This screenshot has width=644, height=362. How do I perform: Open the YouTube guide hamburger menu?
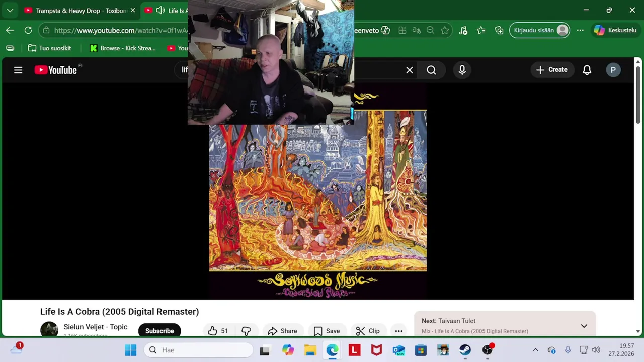click(x=18, y=70)
